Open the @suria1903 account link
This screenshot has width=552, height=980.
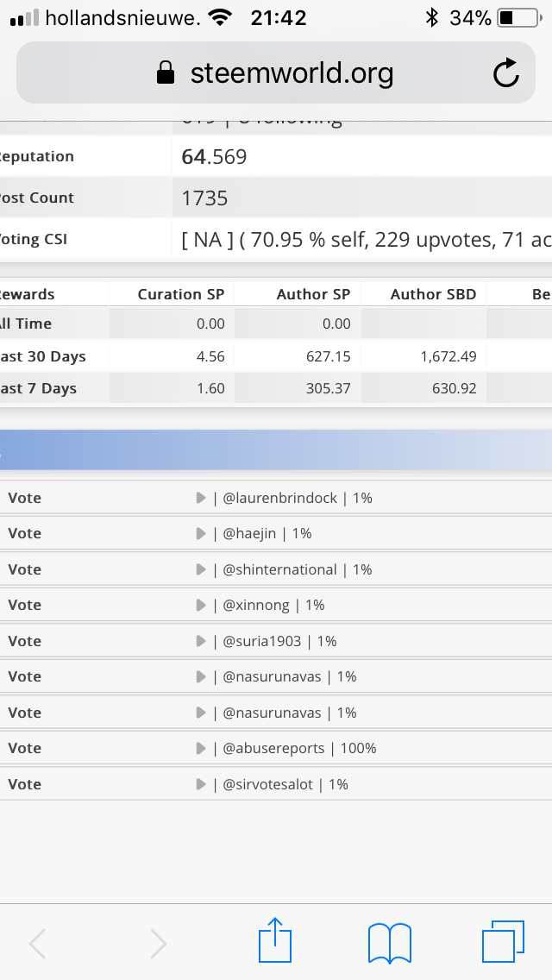tap(262, 641)
